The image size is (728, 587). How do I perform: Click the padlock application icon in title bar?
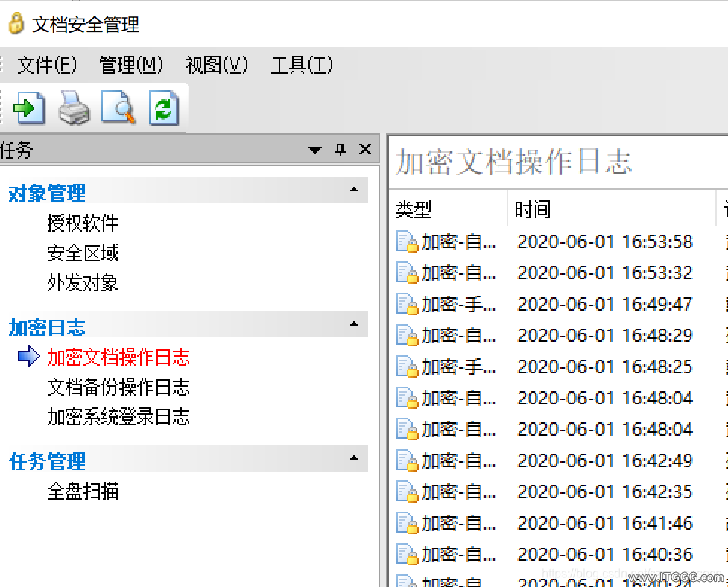(x=16, y=24)
